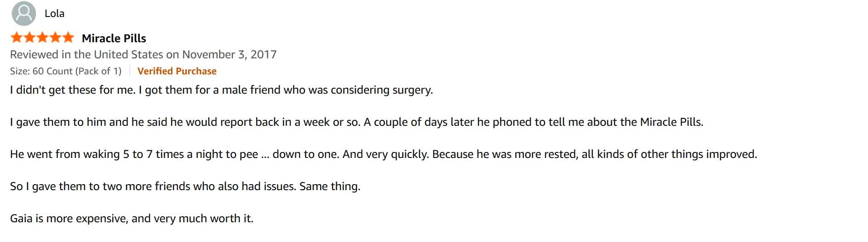The width and height of the screenshot is (868, 242).
Task: Click the phrase "Same thing." in the review
Action: [x=330, y=186]
